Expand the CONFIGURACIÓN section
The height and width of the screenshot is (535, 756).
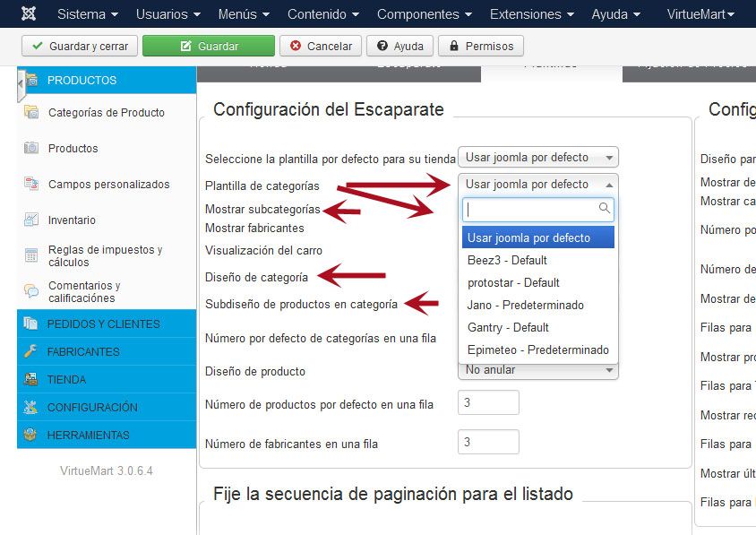107,407
